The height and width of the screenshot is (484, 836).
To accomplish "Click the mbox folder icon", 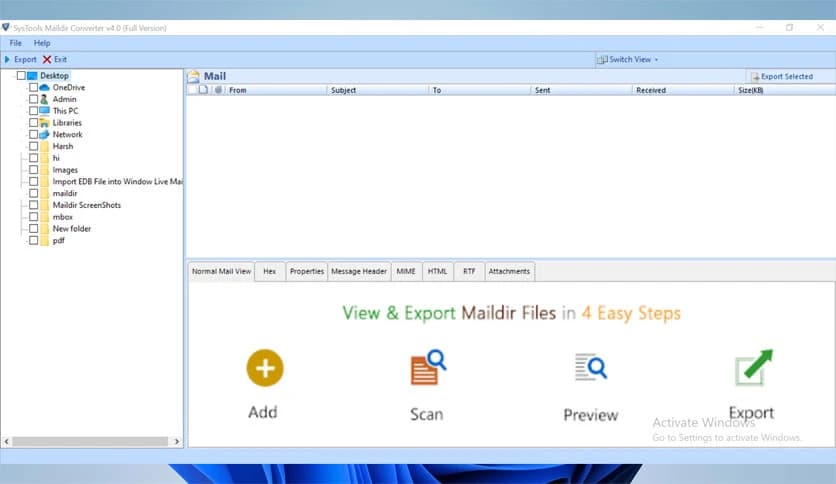I will [x=44, y=216].
